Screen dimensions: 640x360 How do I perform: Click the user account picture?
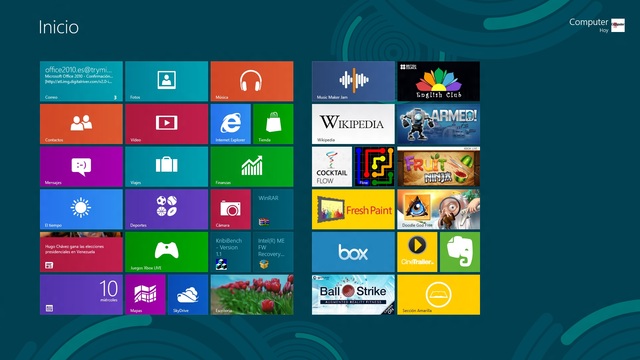click(x=618, y=25)
